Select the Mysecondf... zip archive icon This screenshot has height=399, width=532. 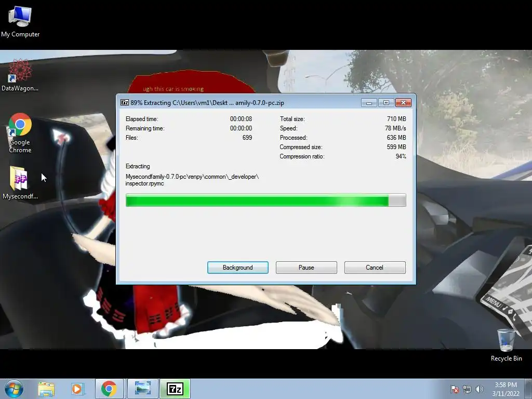20,182
